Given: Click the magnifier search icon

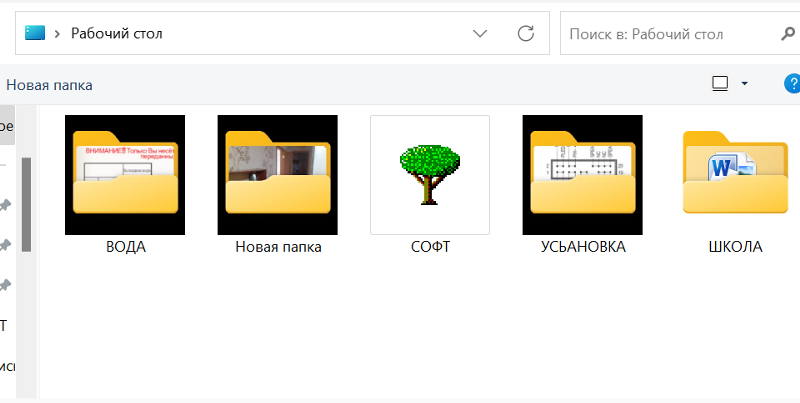Looking at the screenshot, I should 787,33.
